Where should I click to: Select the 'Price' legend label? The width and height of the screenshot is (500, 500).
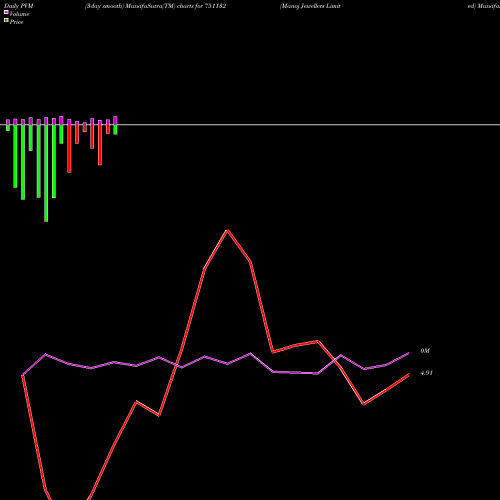click(x=16, y=22)
